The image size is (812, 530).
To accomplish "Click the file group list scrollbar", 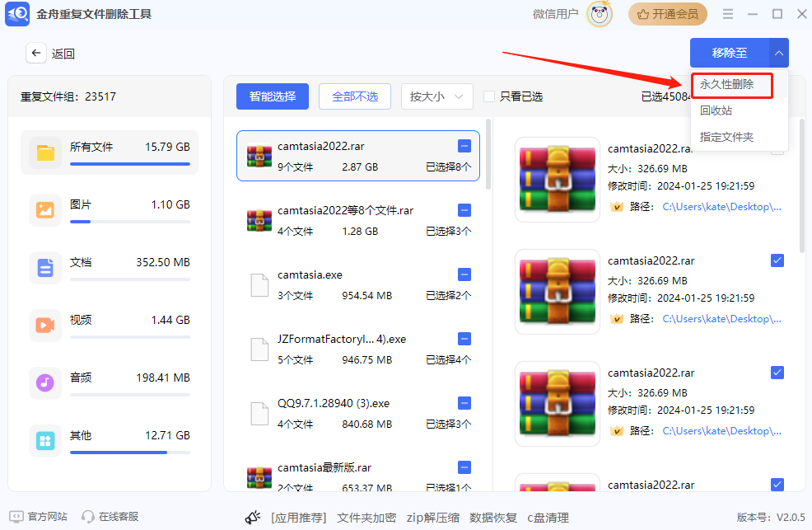I will coord(488,154).
